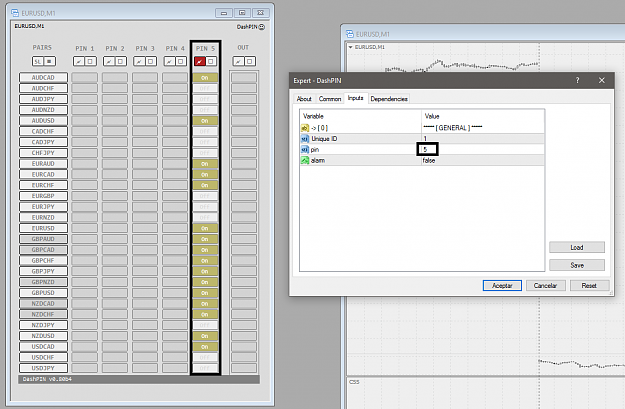The image size is (625, 409).
Task: Click the help question mark in Expert dialog
Action: pyautogui.click(x=578, y=80)
